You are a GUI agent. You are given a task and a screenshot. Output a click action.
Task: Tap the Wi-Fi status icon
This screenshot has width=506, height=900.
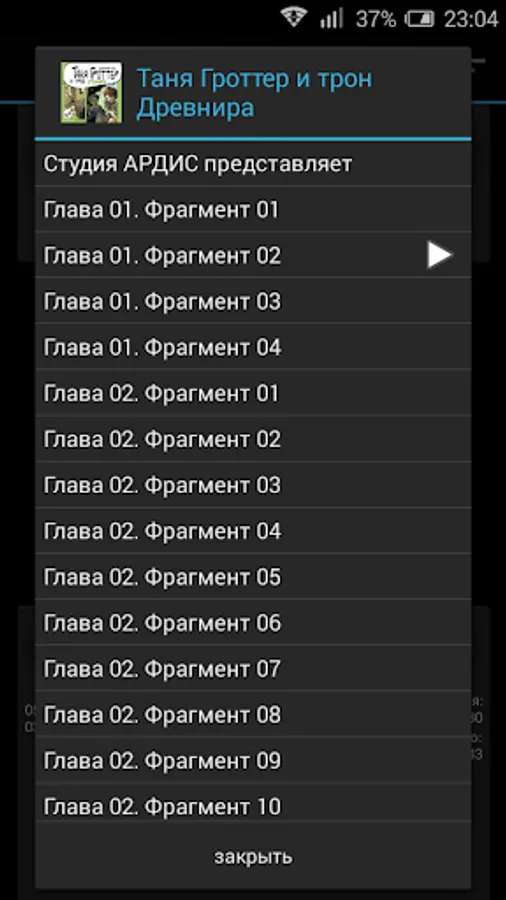(294, 18)
